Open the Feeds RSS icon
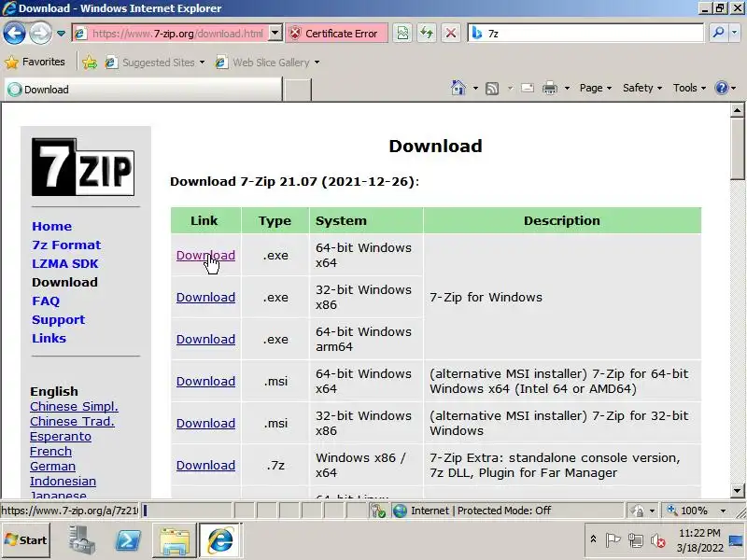747x560 pixels. 492,88
